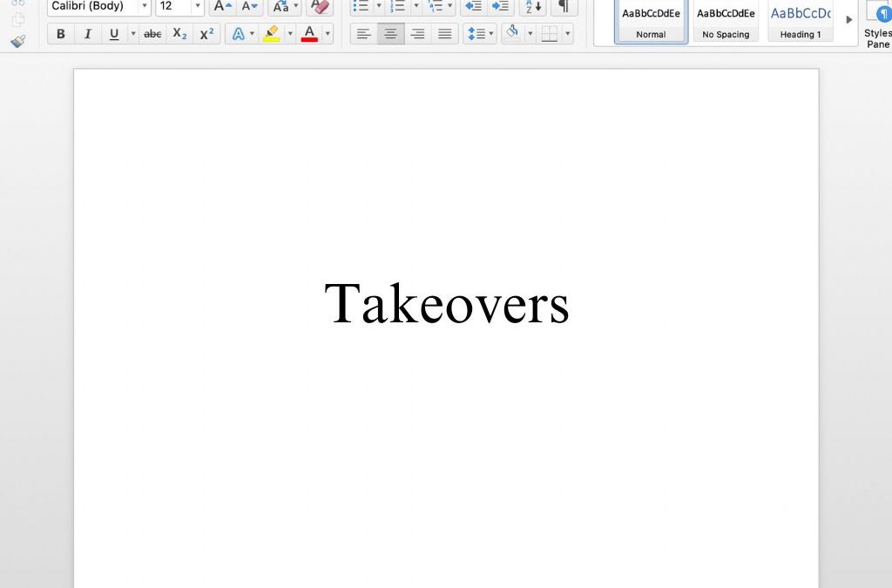Open line and paragraph spacing menu
This screenshot has width=892, height=588.
pyautogui.click(x=480, y=34)
